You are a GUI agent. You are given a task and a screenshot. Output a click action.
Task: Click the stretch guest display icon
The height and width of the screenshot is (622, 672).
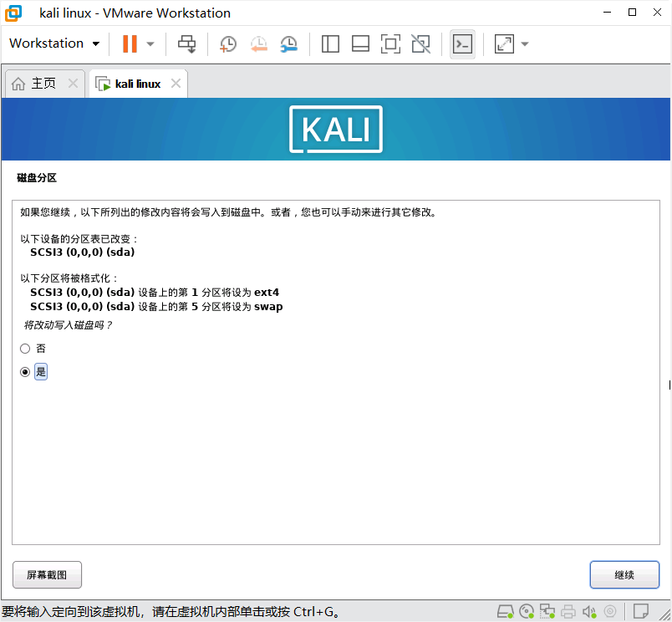point(504,43)
